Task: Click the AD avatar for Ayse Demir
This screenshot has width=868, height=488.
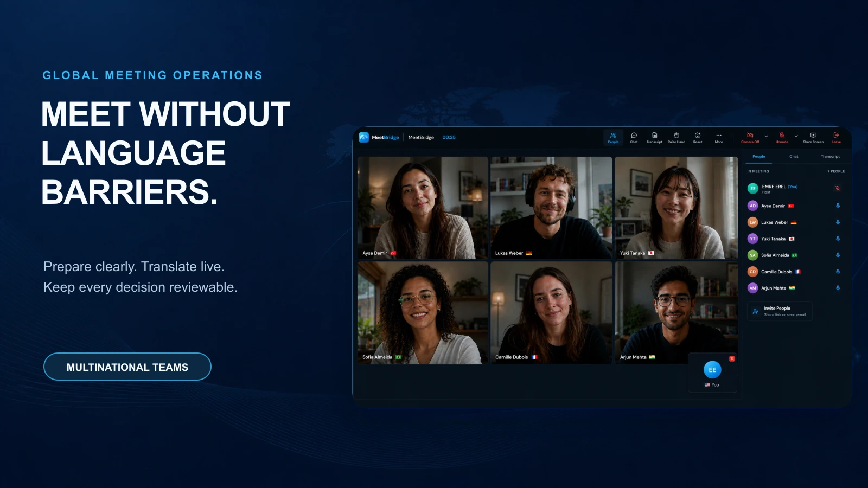Action: tap(752, 206)
